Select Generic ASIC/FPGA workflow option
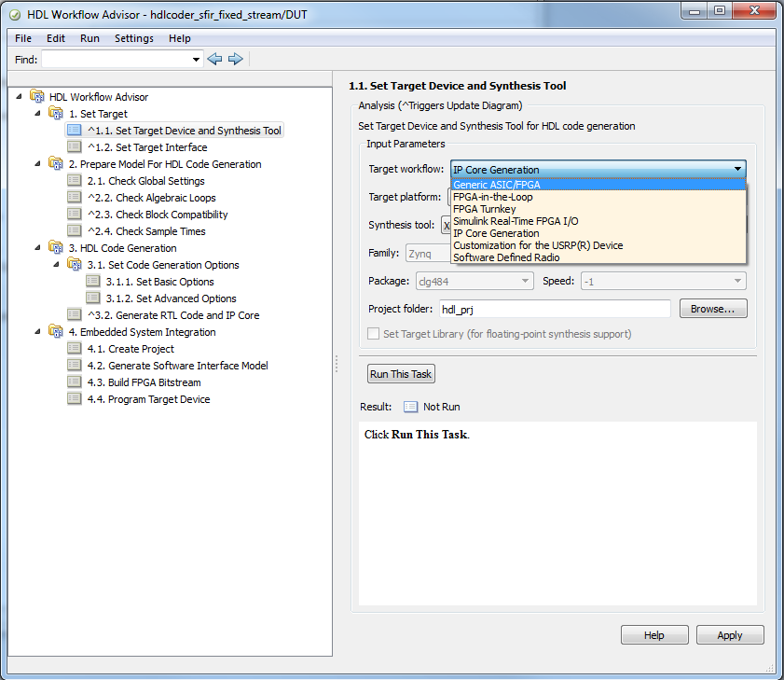This screenshot has width=784, height=680. pyautogui.click(x=598, y=185)
